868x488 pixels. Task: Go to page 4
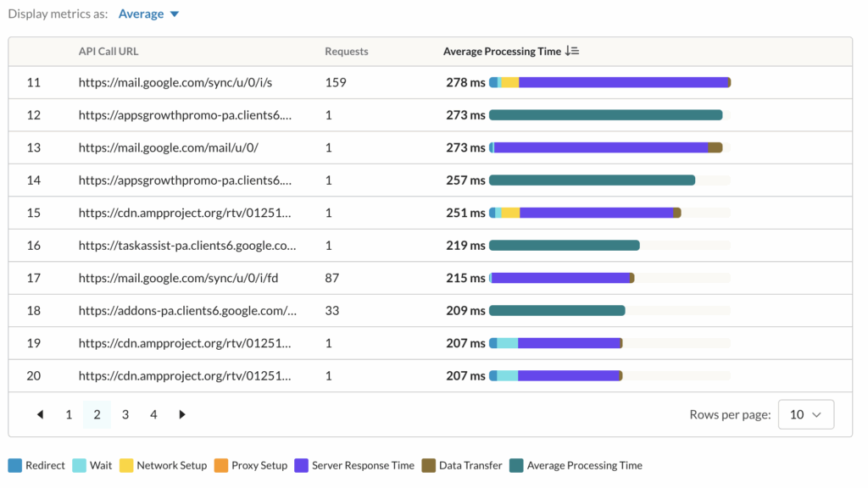tap(153, 414)
